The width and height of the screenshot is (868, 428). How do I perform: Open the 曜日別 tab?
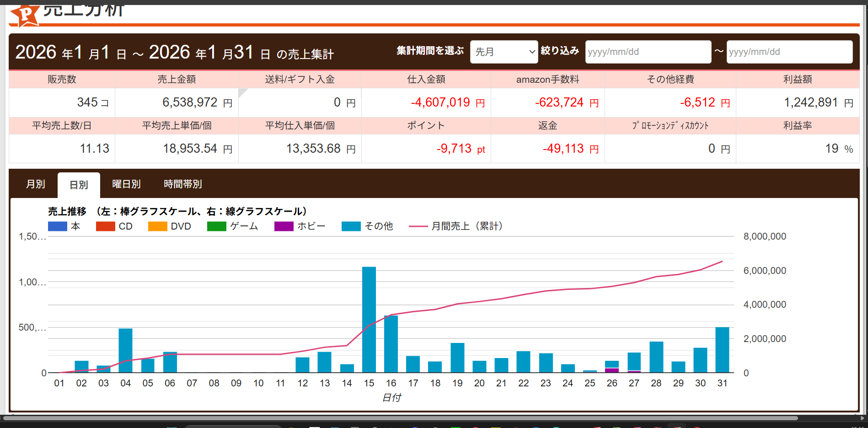pyautogui.click(x=126, y=184)
